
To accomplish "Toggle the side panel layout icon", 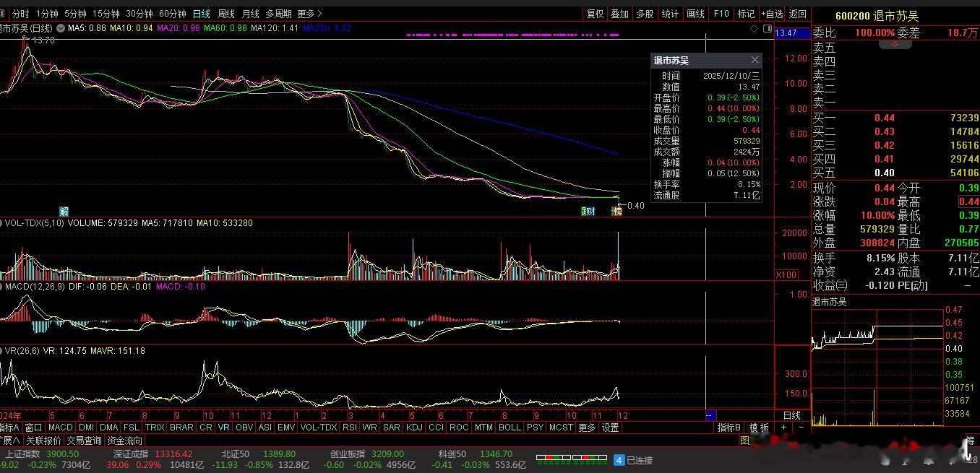I will (766, 28).
